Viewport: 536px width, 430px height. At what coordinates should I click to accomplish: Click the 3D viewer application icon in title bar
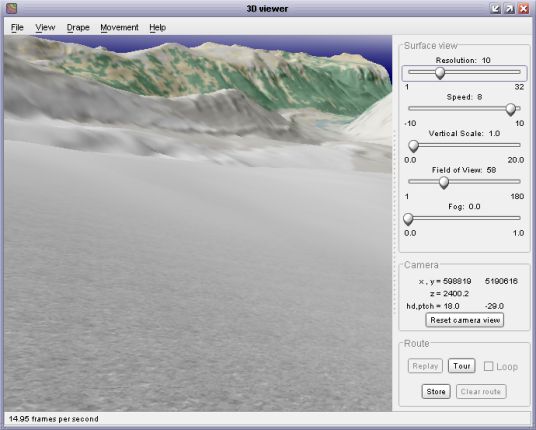tap(11, 8)
